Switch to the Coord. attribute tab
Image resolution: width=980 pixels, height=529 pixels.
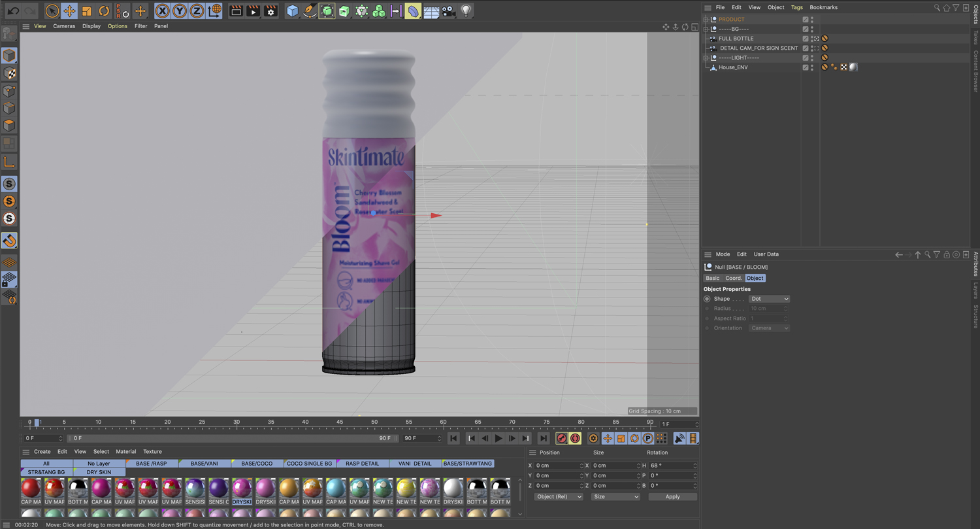pyautogui.click(x=733, y=278)
